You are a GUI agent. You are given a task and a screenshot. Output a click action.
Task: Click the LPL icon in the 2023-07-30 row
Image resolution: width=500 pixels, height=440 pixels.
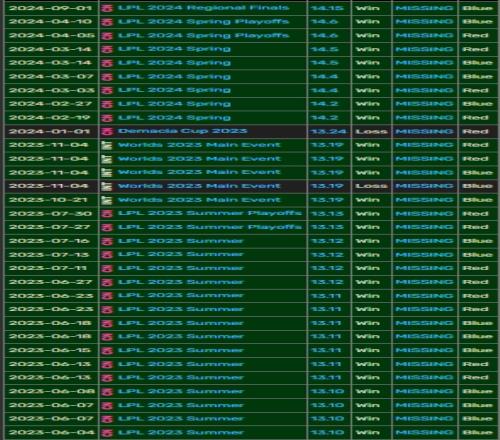(x=107, y=214)
